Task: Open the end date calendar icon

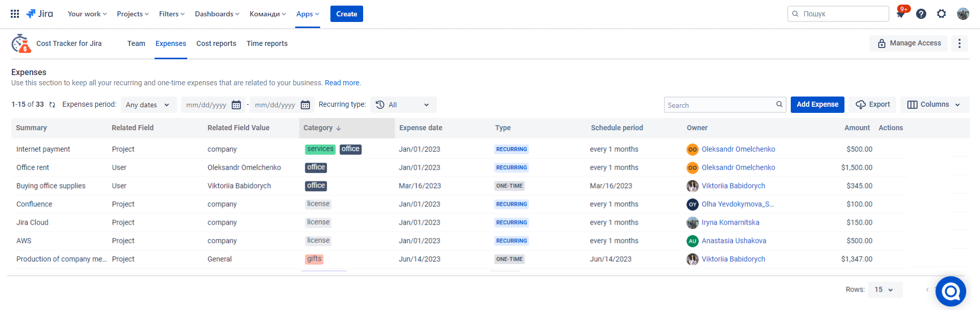Action: pos(305,105)
